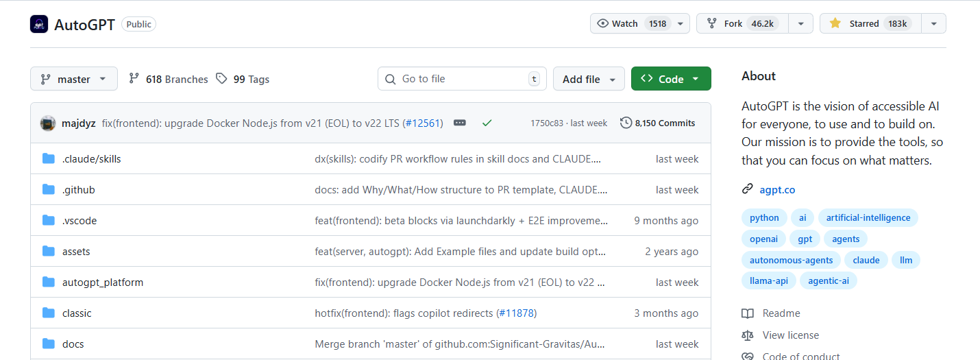Open the .github folder
Viewport: 980px width, 360px height.
(79, 190)
